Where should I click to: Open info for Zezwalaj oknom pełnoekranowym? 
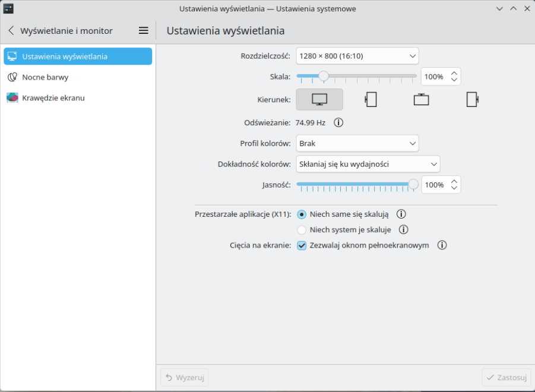442,245
